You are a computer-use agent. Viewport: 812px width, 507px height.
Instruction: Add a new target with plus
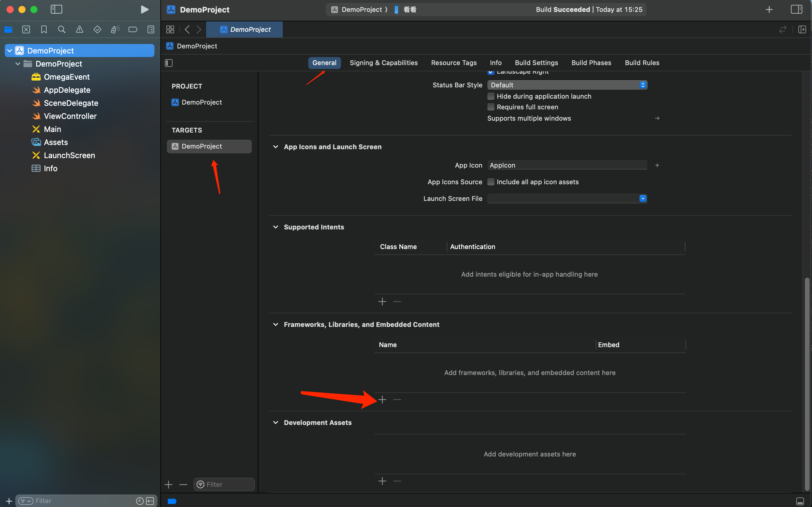click(169, 484)
